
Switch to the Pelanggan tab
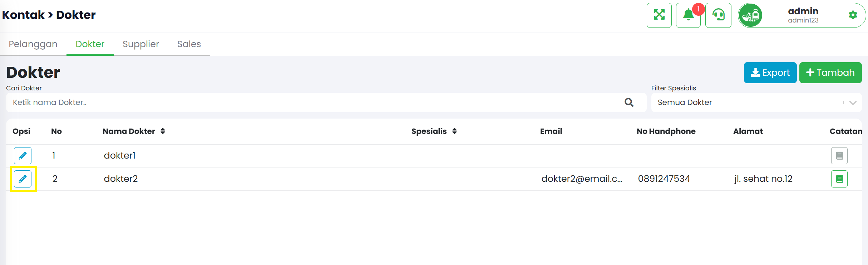[33, 44]
